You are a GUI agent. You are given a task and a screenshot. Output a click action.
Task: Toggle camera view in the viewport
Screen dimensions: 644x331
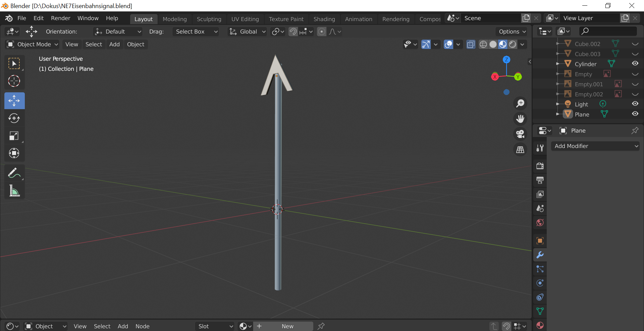(520, 134)
